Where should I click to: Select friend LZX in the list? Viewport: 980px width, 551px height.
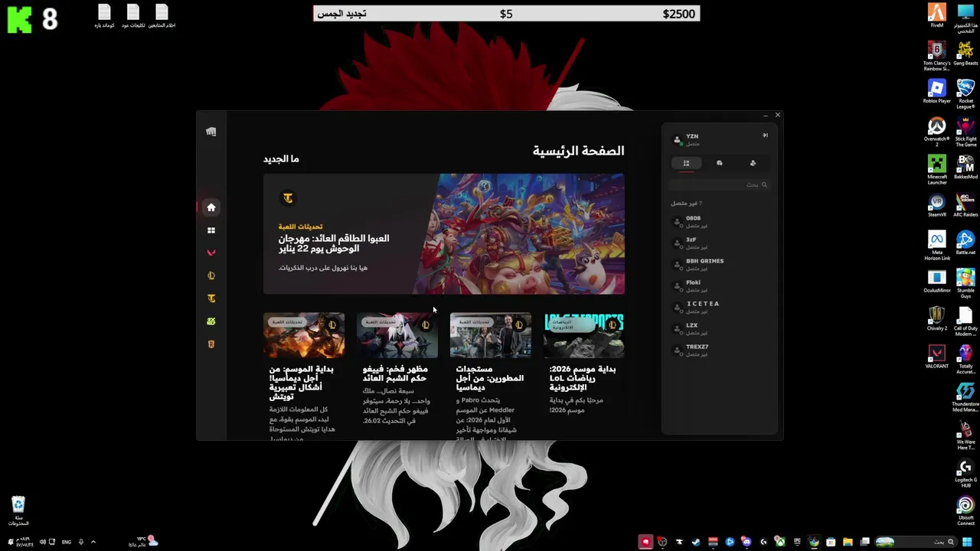[x=718, y=329]
